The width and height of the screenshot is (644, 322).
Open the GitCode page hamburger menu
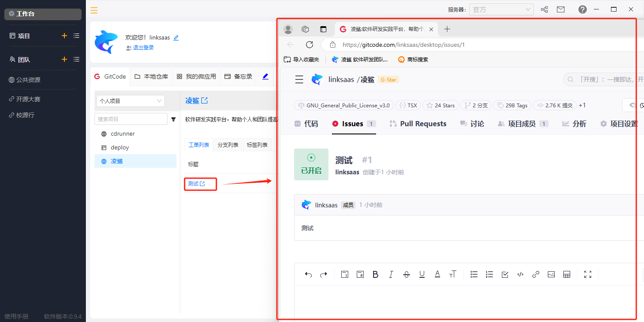pos(299,79)
